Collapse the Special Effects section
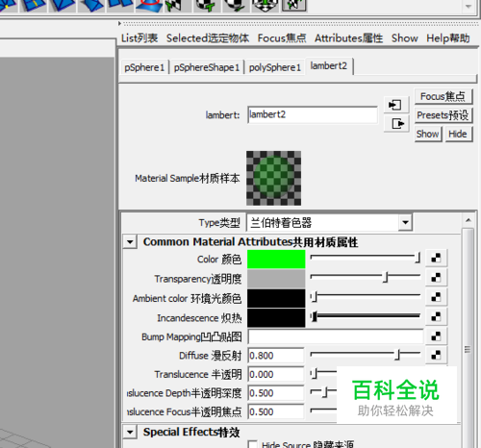The width and height of the screenshot is (481, 448). (130, 432)
